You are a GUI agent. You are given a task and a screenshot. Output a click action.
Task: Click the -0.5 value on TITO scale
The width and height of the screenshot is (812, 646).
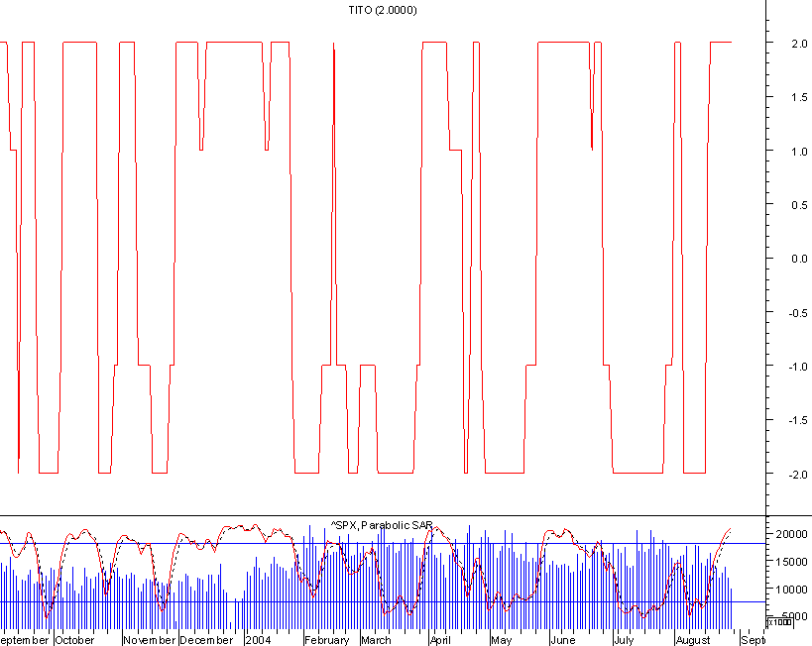(797, 313)
